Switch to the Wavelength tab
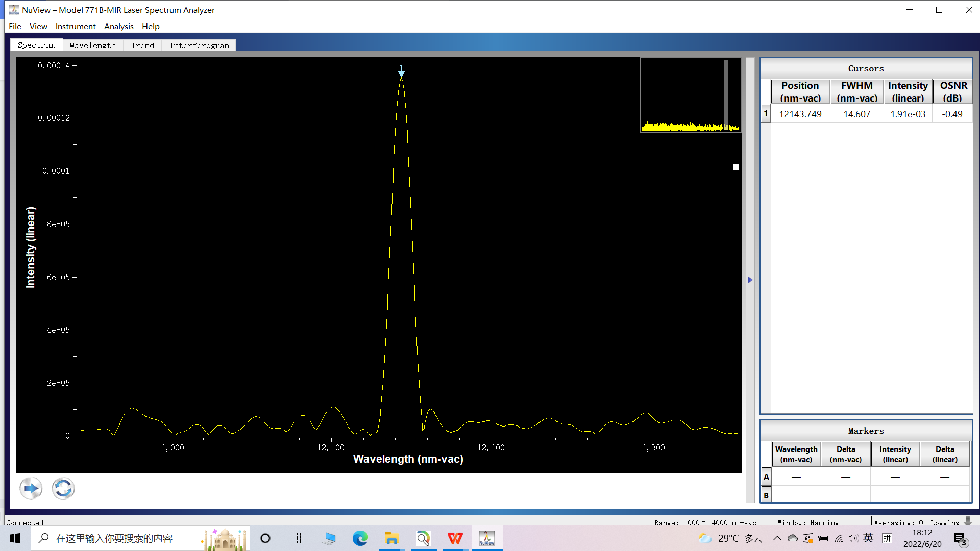Viewport: 980px width, 551px height. [x=93, y=45]
